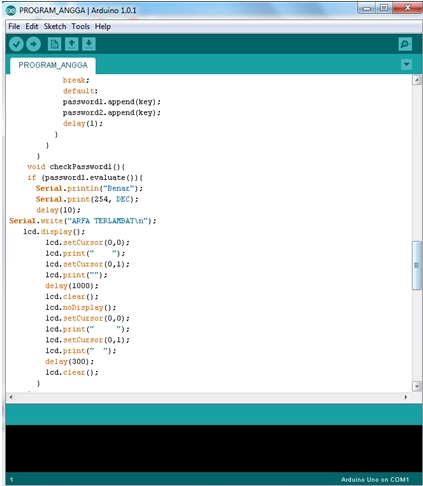
Task: Click vertical scrollbar up arrow
Action: click(417, 80)
